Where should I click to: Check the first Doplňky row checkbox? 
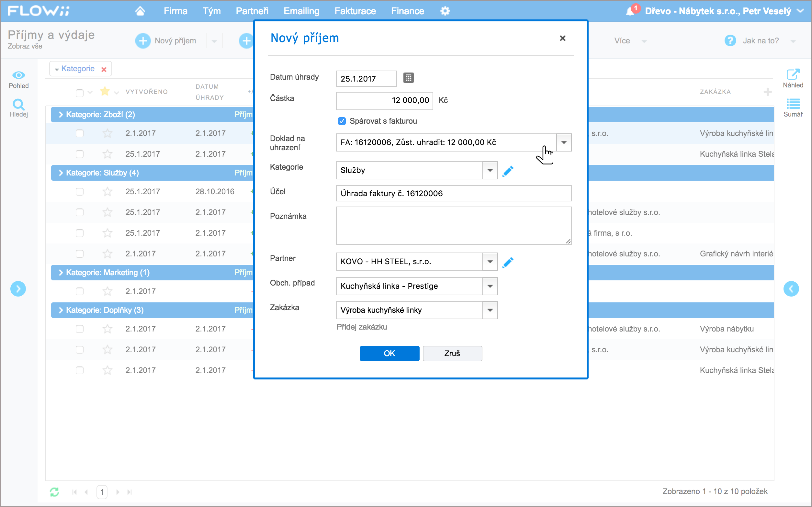[79, 329]
